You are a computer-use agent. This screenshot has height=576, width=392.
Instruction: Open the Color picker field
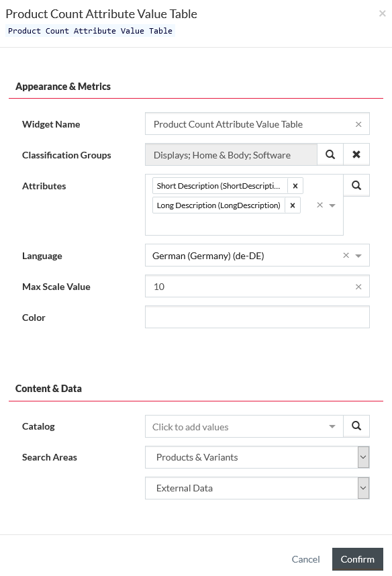(257, 317)
